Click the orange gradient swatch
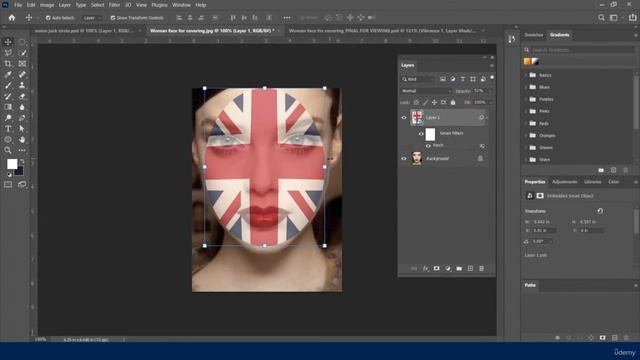This screenshot has height=360, width=640. pyautogui.click(x=527, y=62)
